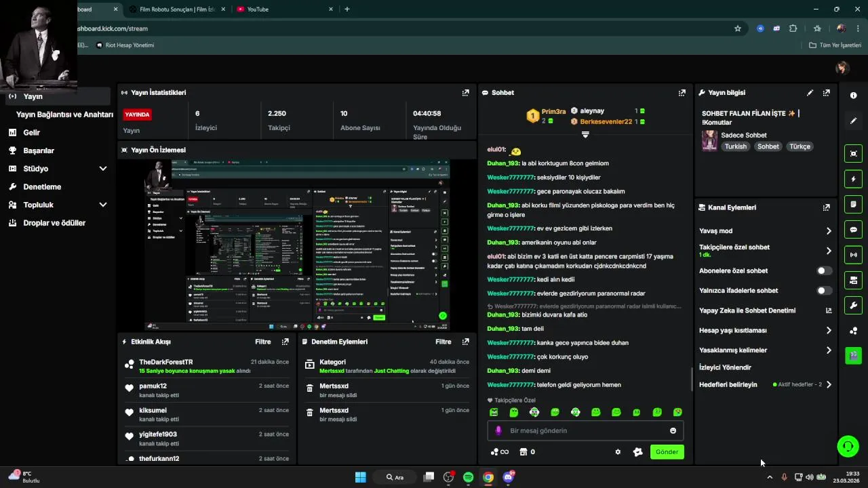
Task: Pop out the Sohbet chat panel
Action: point(682,93)
